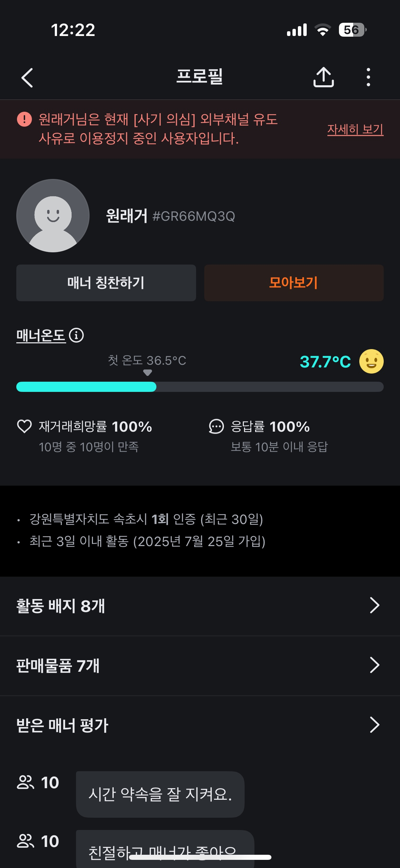Tap the heart icon beside 재거래희망률
This screenshot has width=400, height=868.
pos(24,427)
